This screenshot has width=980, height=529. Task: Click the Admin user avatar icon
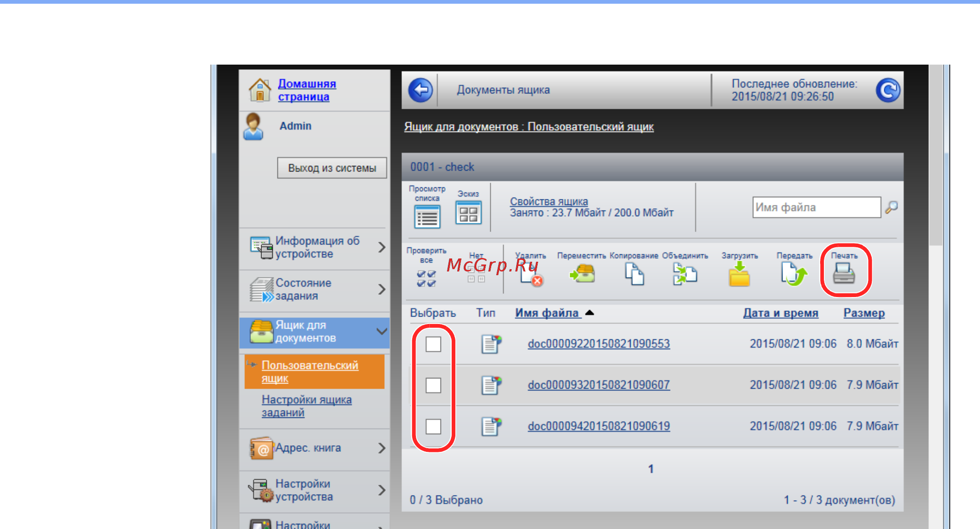tap(253, 126)
